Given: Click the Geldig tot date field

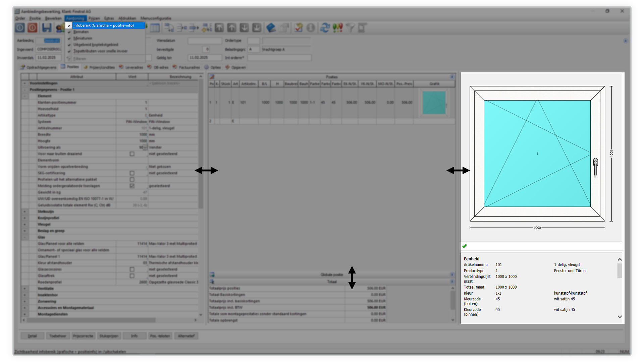Looking at the screenshot, I should (x=204, y=58).
